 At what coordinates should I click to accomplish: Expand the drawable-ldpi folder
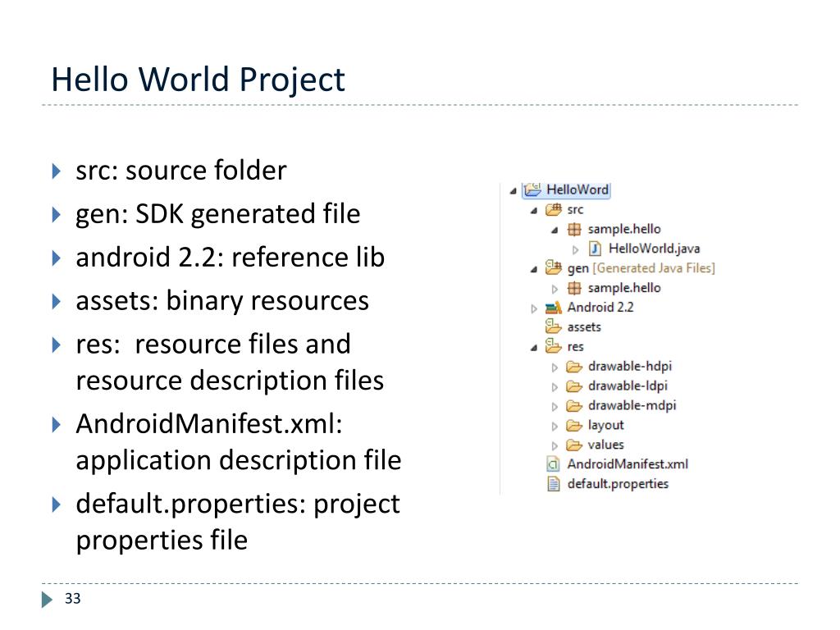[x=555, y=387]
